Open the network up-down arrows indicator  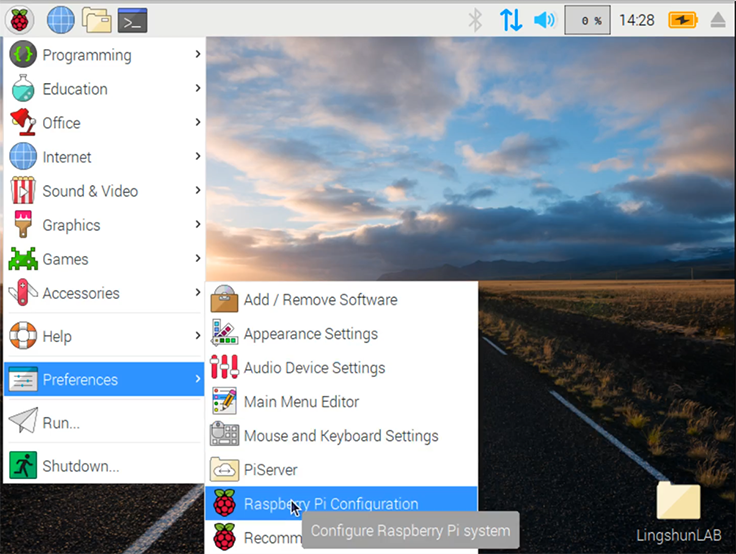pyautogui.click(x=511, y=20)
